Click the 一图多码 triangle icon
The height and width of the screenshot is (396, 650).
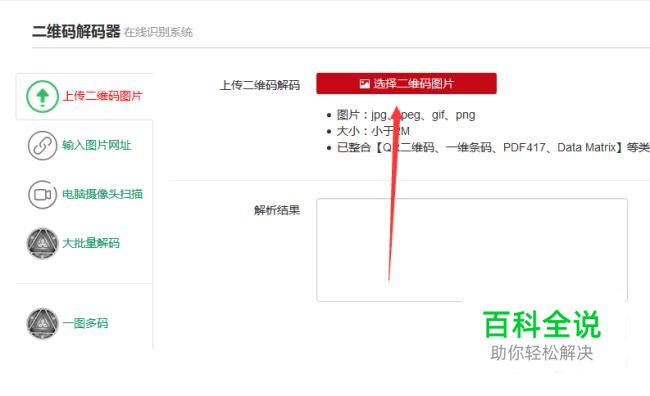(42, 323)
